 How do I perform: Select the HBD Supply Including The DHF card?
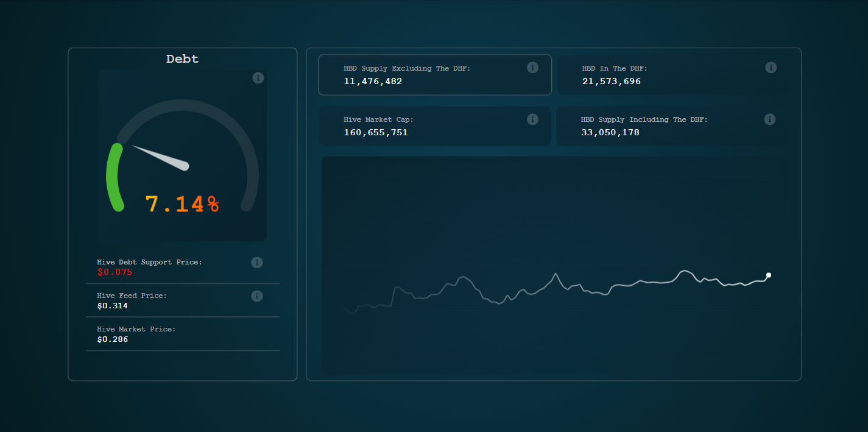tap(672, 126)
